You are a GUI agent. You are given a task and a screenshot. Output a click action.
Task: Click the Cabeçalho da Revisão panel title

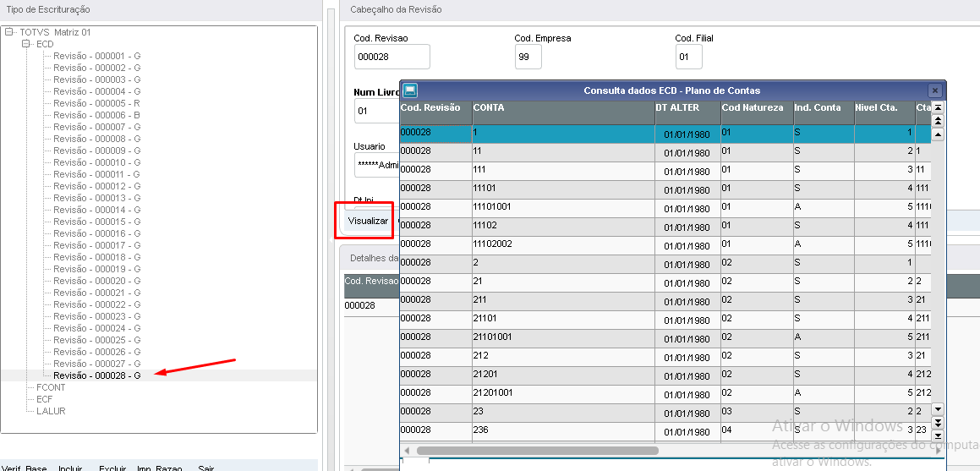397,9
